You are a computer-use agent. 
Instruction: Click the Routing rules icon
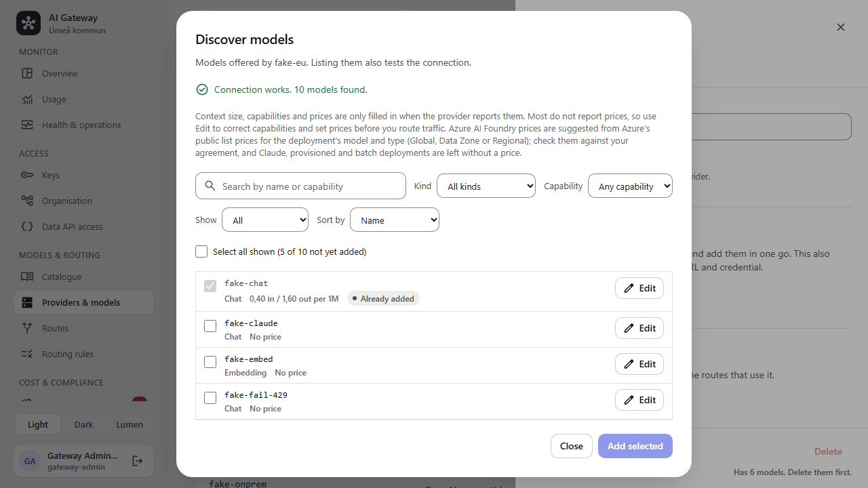(x=27, y=354)
